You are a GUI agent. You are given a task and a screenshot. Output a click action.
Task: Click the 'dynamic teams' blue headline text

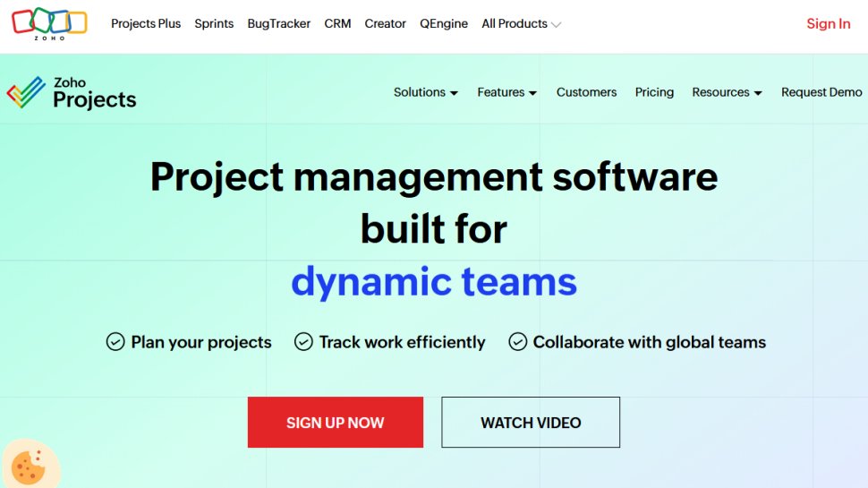434,282
